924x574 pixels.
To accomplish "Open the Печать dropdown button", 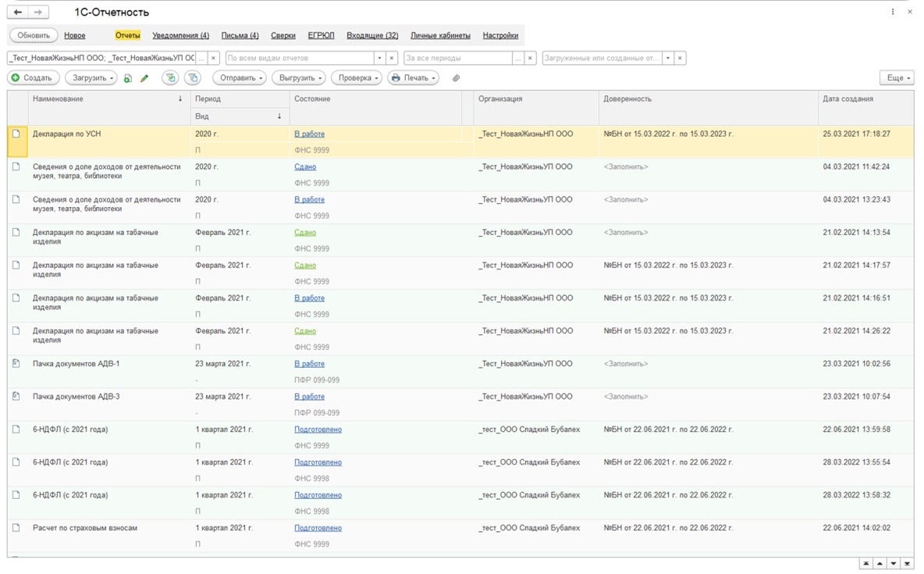I will coord(413,78).
